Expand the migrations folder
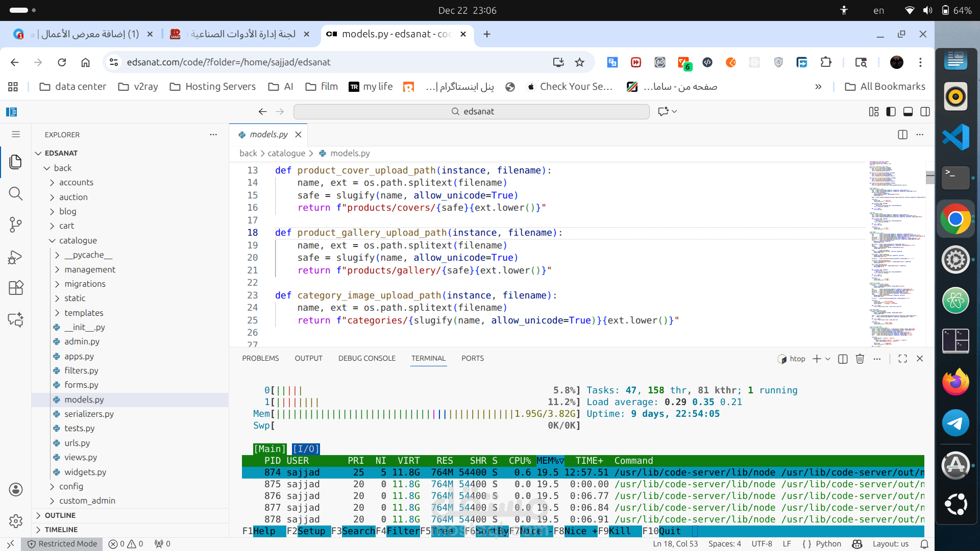The width and height of the screenshot is (980, 551). click(x=85, y=284)
